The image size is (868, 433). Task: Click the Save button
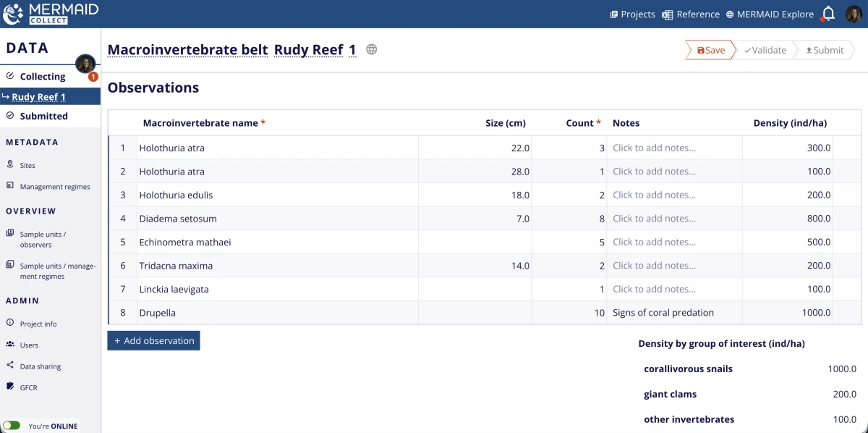[710, 50]
